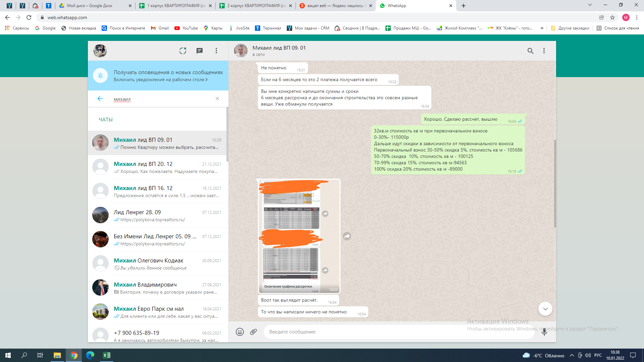Enable desktop notifications link
Image resolution: width=644 pixels, height=362 pixels.
(x=160, y=80)
